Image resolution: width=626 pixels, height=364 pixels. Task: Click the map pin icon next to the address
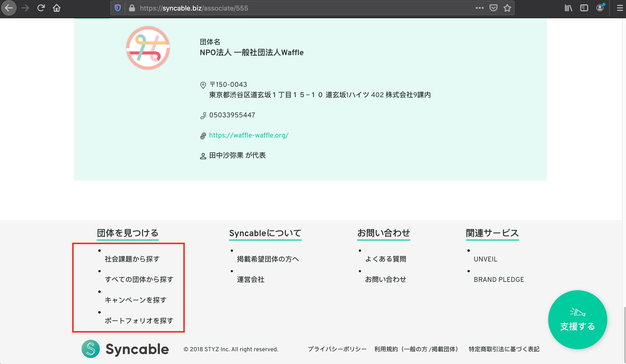point(203,85)
